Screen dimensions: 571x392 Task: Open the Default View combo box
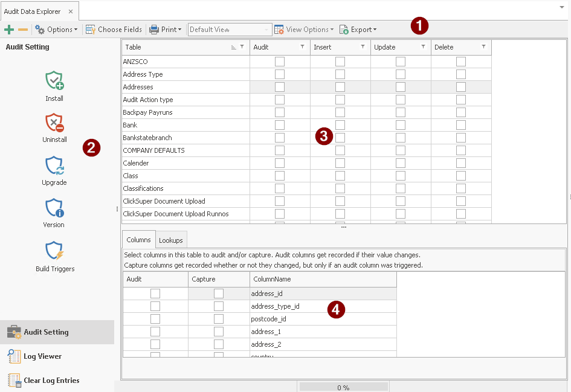pos(230,30)
